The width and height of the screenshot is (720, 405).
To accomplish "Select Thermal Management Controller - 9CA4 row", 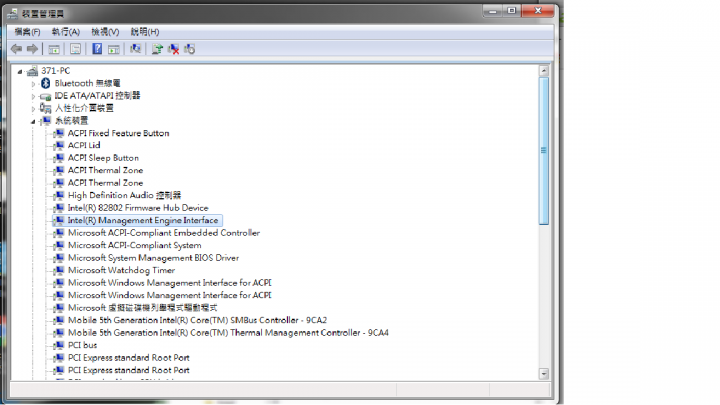I will click(228, 332).
